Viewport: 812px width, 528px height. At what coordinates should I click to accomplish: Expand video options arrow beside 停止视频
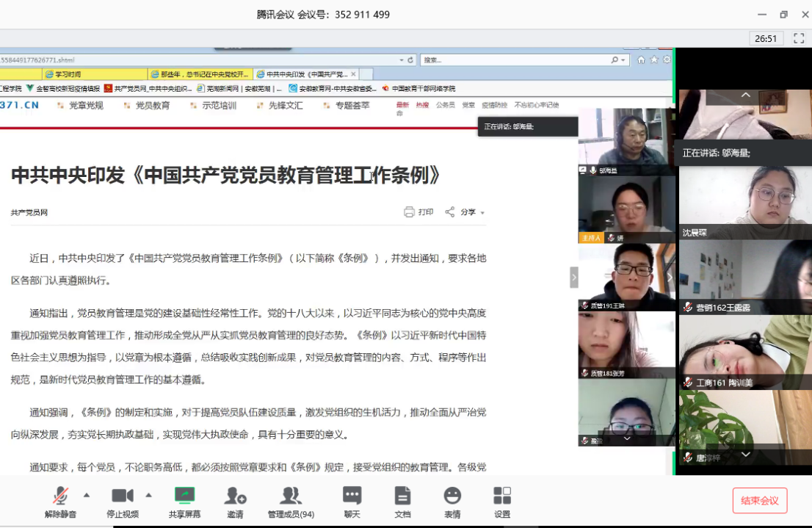coord(148,495)
